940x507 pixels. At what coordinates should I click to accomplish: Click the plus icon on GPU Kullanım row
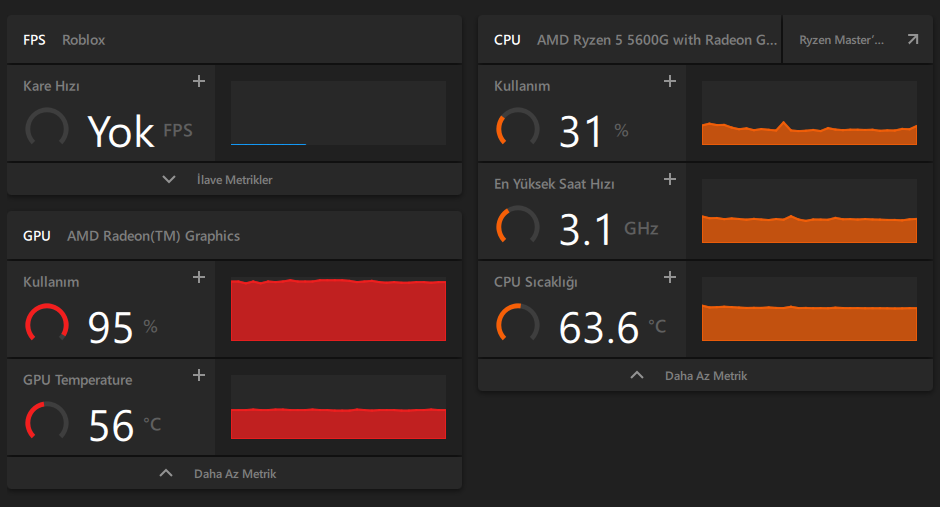point(199,277)
